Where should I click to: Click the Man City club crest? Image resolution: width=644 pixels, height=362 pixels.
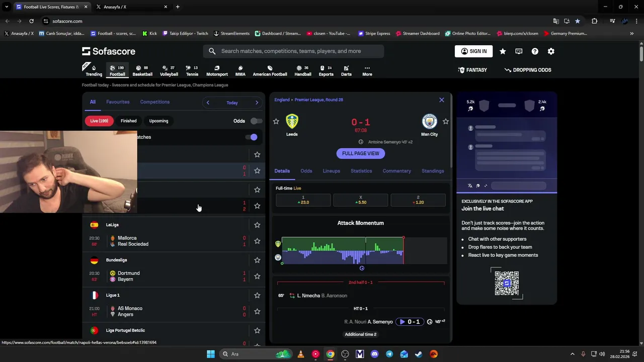coord(429,121)
